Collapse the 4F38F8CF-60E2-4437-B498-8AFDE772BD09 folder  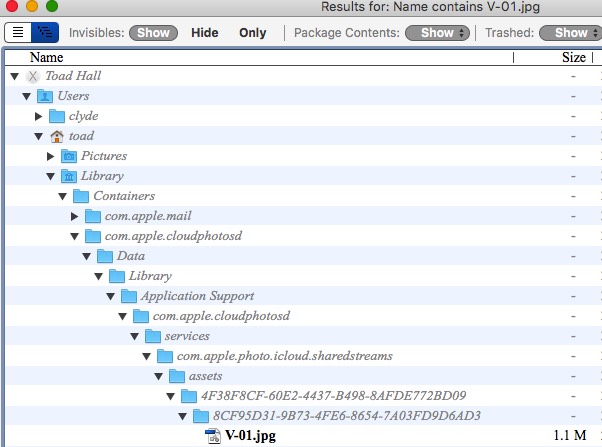pyautogui.click(x=170, y=396)
